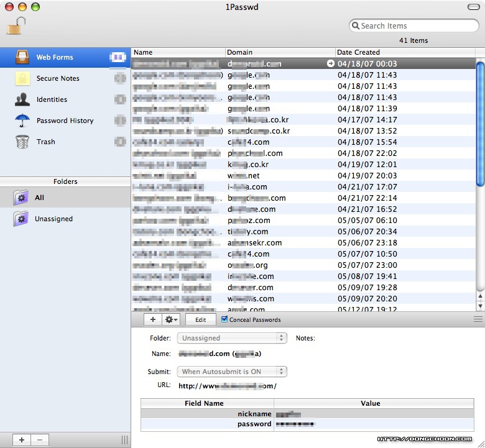Screen dimensions: 485x448
Task: Click the nickname field row
Action: point(307,414)
